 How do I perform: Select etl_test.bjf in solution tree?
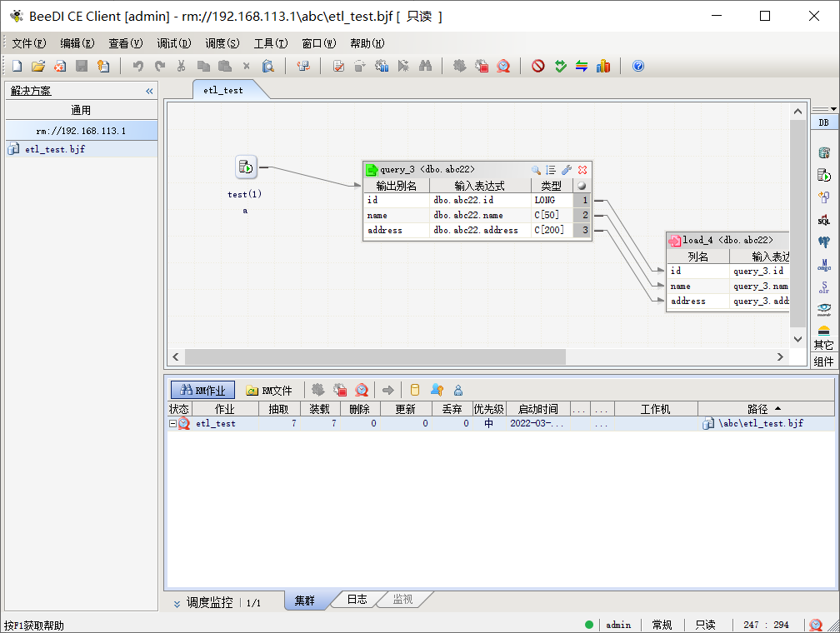tap(82, 149)
